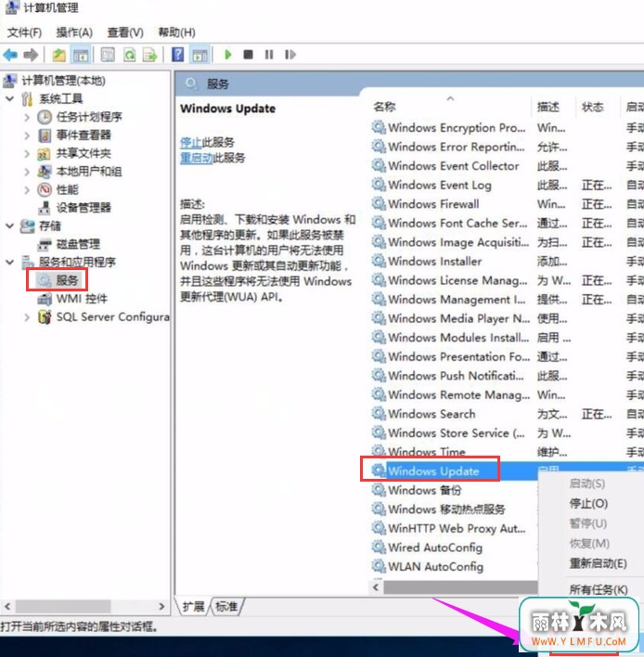Open the 文件(F) menu

(24, 32)
